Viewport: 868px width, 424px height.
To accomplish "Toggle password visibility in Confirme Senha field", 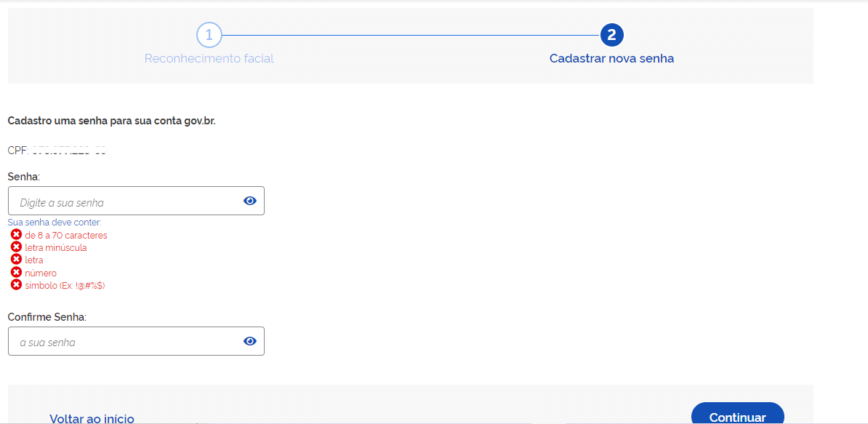I will pyautogui.click(x=250, y=341).
